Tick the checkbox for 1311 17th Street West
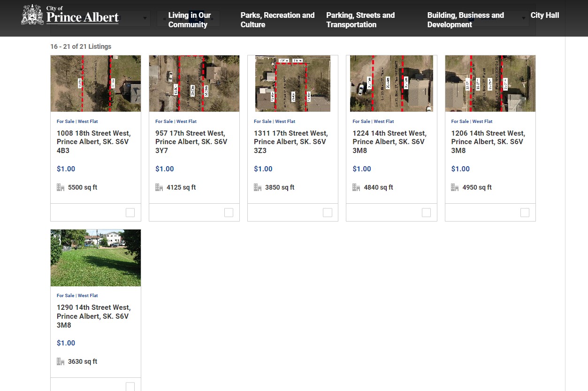Viewport: 588px width, 391px height. coord(328,213)
